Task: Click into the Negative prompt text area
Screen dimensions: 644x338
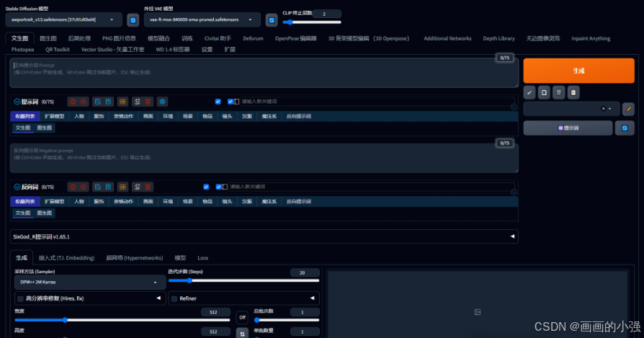Action: tap(264, 158)
